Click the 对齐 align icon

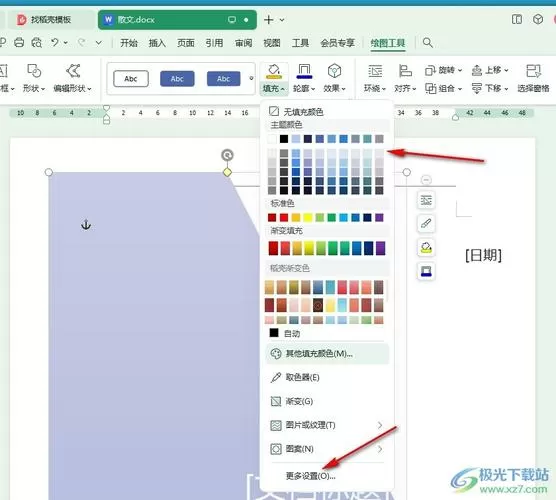tap(405, 71)
